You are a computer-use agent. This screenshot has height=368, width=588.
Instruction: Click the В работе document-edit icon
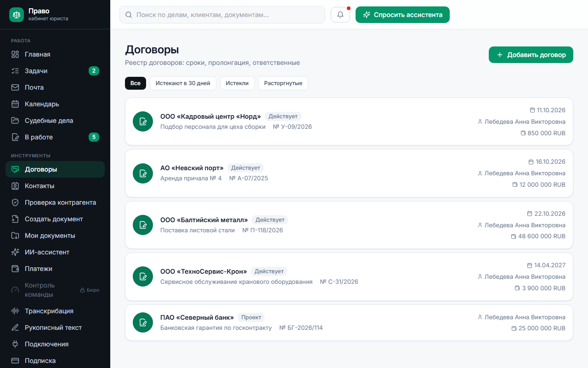(15, 137)
